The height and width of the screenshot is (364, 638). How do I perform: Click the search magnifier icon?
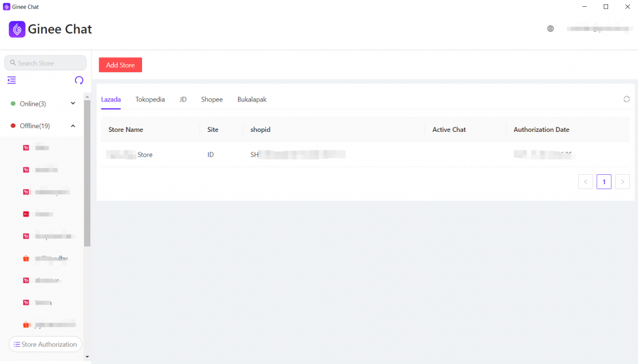[12, 63]
